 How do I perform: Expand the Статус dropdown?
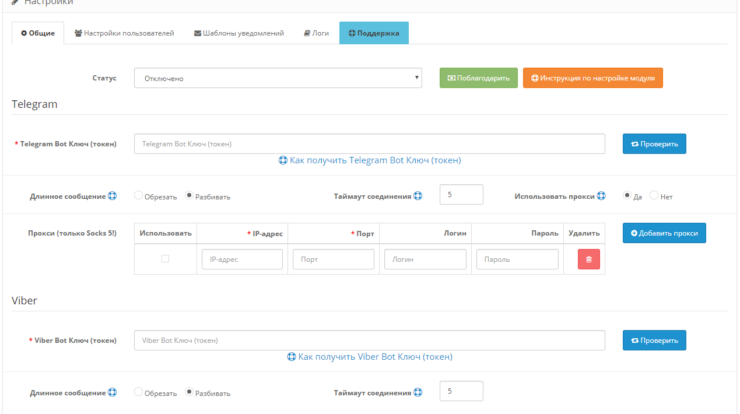(278, 78)
